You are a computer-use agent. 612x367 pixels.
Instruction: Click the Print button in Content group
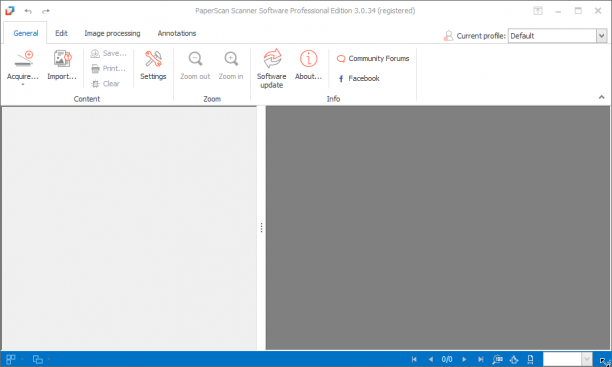point(108,68)
